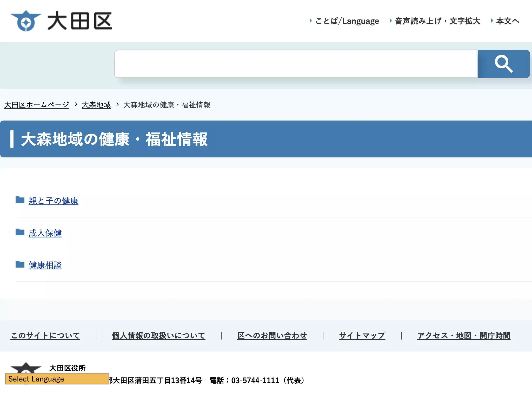Viewport: 532px width, 399px height.
Task: Open the ことば/Language menu
Action: pyautogui.click(x=347, y=21)
